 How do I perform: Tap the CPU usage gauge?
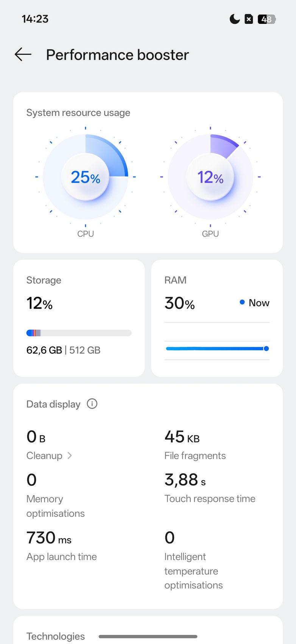[x=86, y=177]
